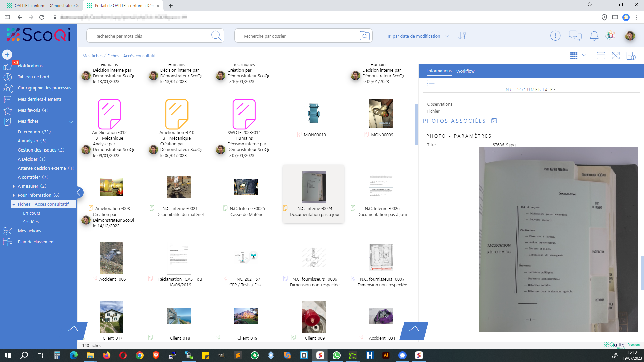Open Cartographie des processus
Viewport: 644px width, 362px height.
tap(45, 88)
